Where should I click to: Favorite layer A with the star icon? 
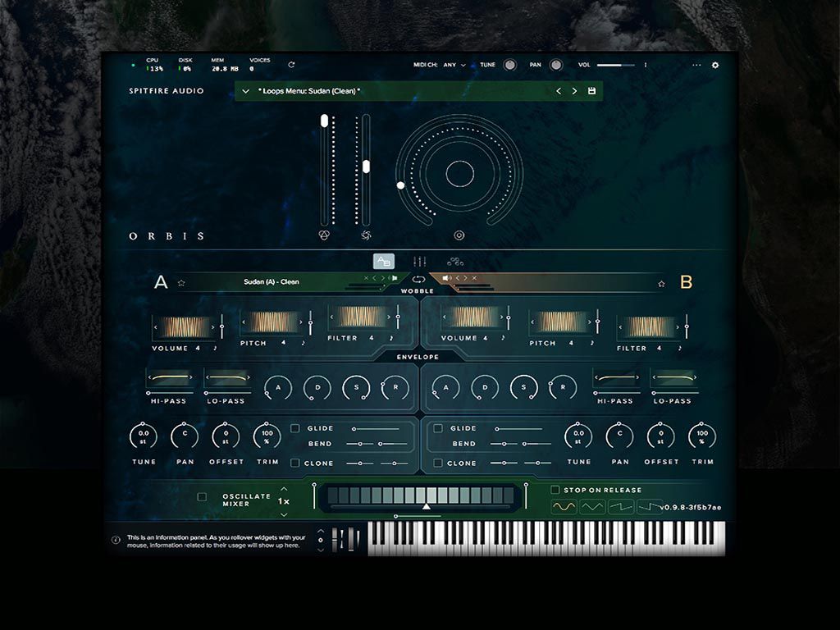[x=181, y=283]
